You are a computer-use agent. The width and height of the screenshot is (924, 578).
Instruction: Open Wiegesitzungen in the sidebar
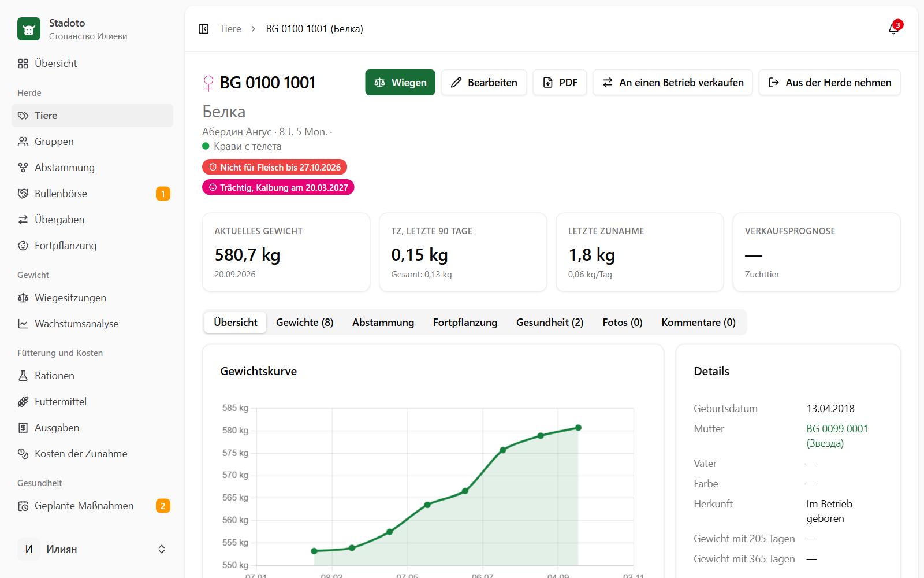(x=92, y=298)
